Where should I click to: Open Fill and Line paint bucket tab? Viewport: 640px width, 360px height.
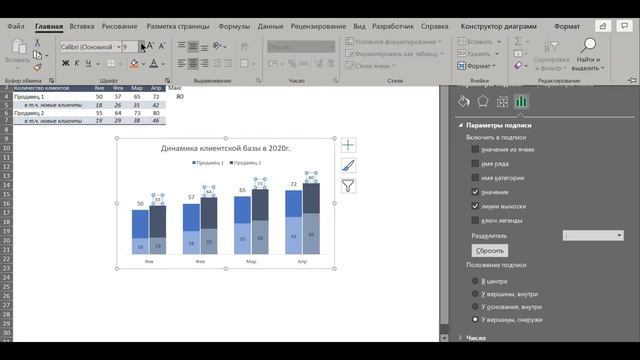(464, 101)
